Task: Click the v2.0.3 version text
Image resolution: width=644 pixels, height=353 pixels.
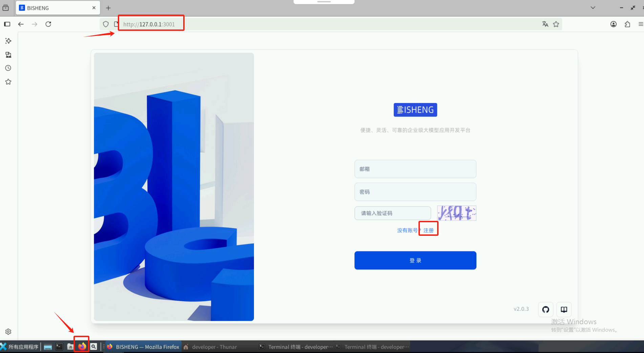Action: (521, 309)
